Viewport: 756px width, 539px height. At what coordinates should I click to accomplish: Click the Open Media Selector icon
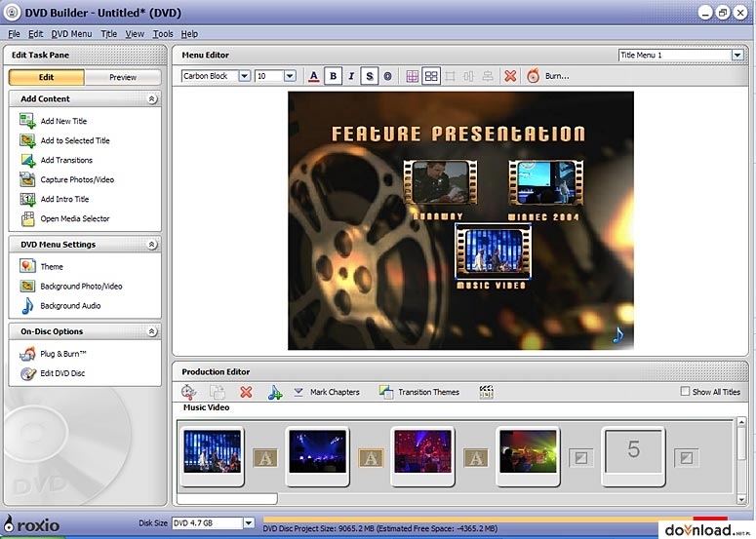point(27,218)
